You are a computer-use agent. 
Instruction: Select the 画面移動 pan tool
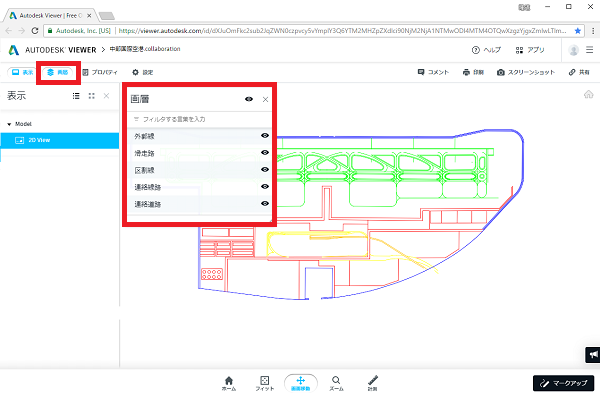(301, 383)
